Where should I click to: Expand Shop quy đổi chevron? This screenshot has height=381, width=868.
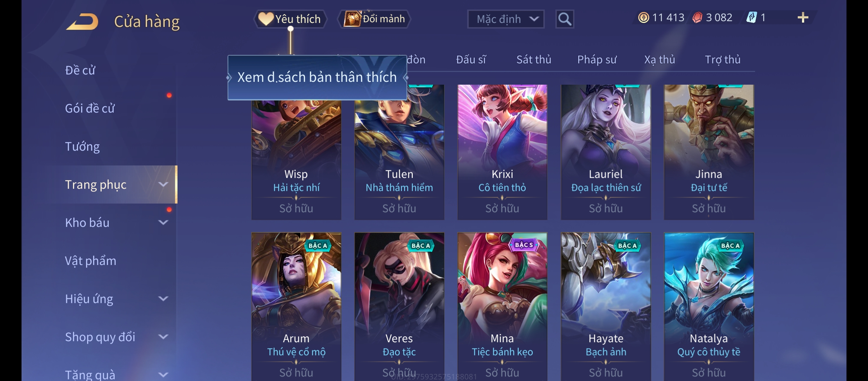pos(163,337)
